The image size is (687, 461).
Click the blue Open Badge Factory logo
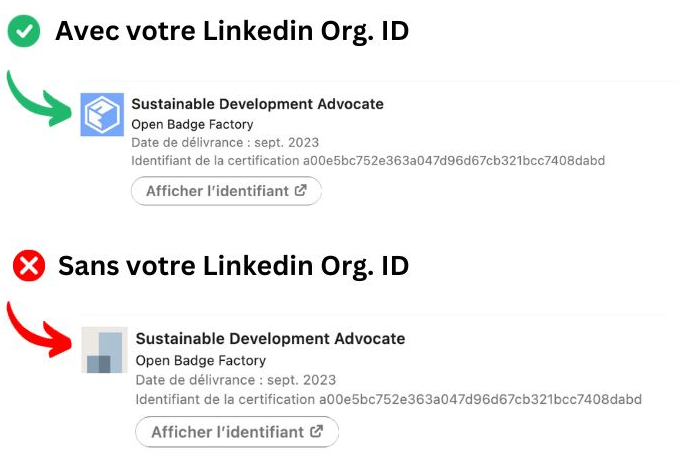click(x=102, y=115)
